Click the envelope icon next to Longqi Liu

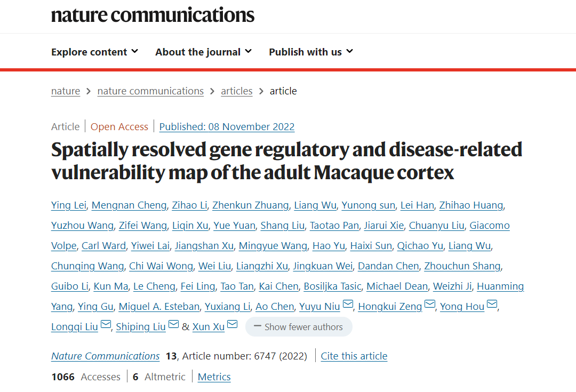click(106, 325)
